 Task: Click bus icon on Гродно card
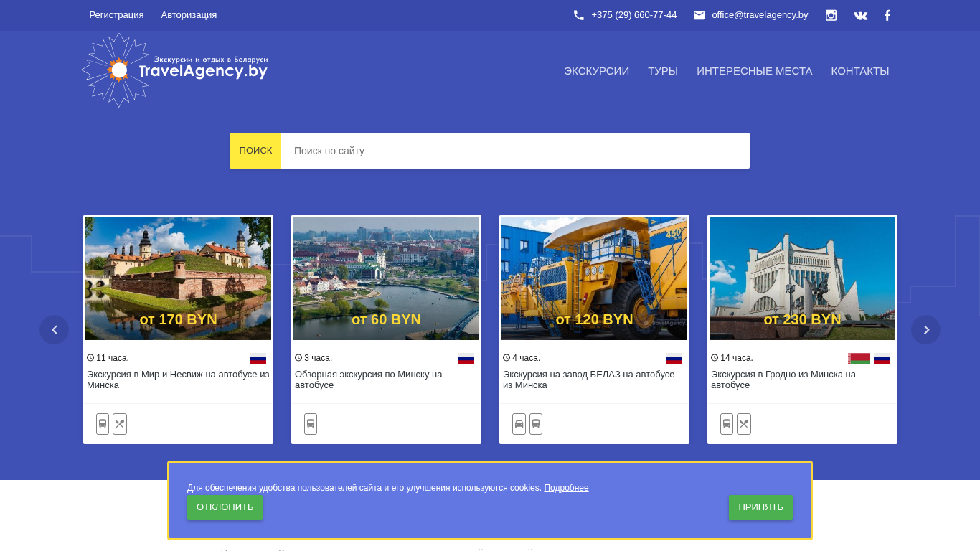(x=727, y=424)
